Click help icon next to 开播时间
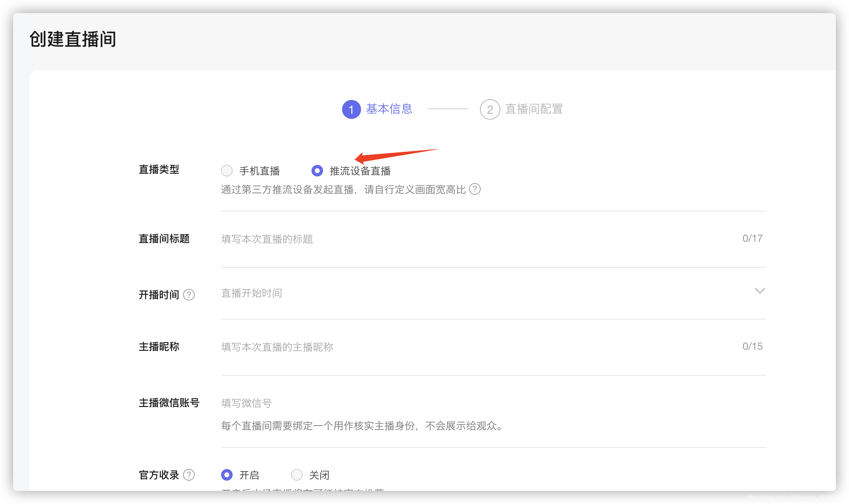 tap(189, 295)
